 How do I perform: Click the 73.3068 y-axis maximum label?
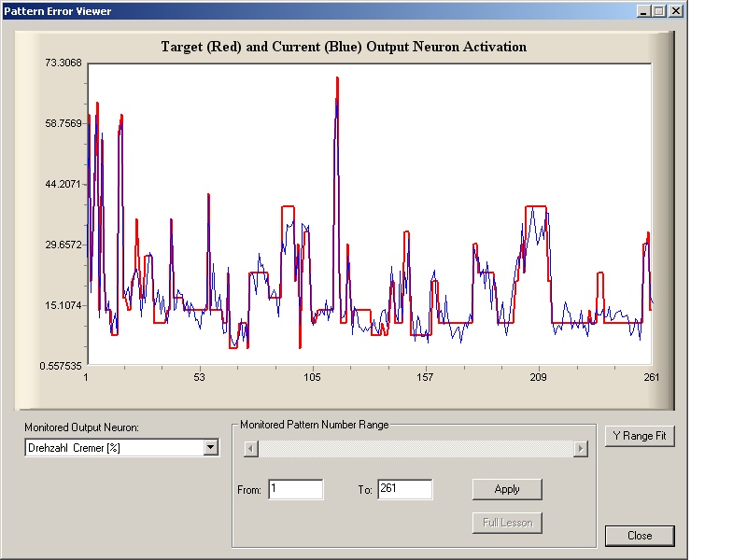[63, 63]
